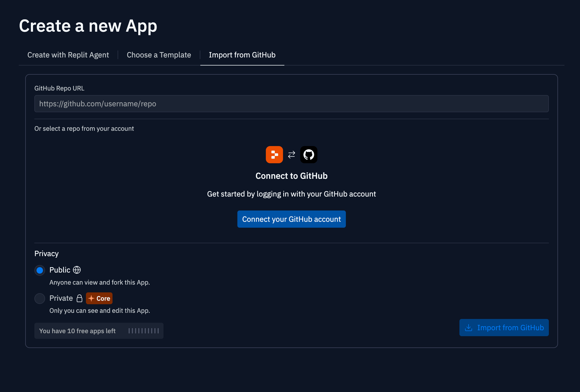Select the Private privacy radio button
580x392 pixels.
point(40,299)
